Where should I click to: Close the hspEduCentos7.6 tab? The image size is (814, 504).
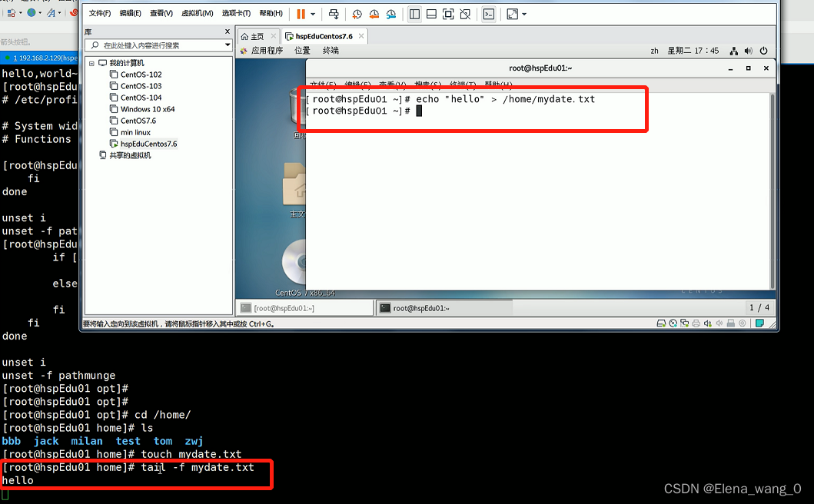361,36
